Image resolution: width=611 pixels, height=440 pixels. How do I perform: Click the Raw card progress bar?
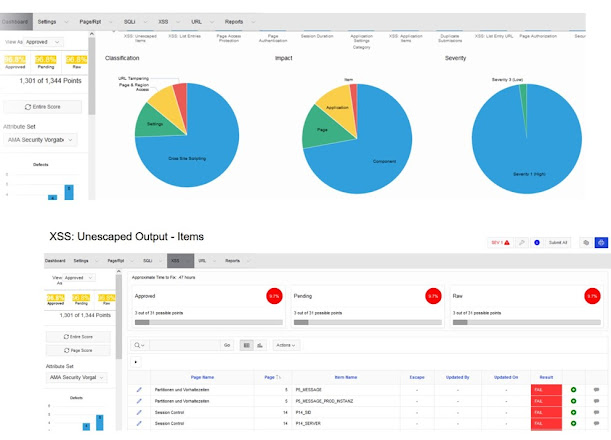click(x=526, y=322)
